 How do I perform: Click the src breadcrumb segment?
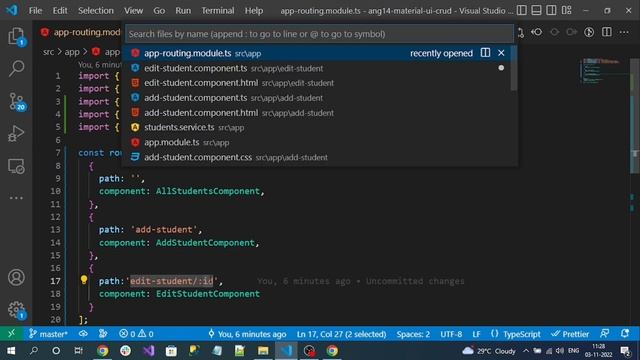[49, 52]
